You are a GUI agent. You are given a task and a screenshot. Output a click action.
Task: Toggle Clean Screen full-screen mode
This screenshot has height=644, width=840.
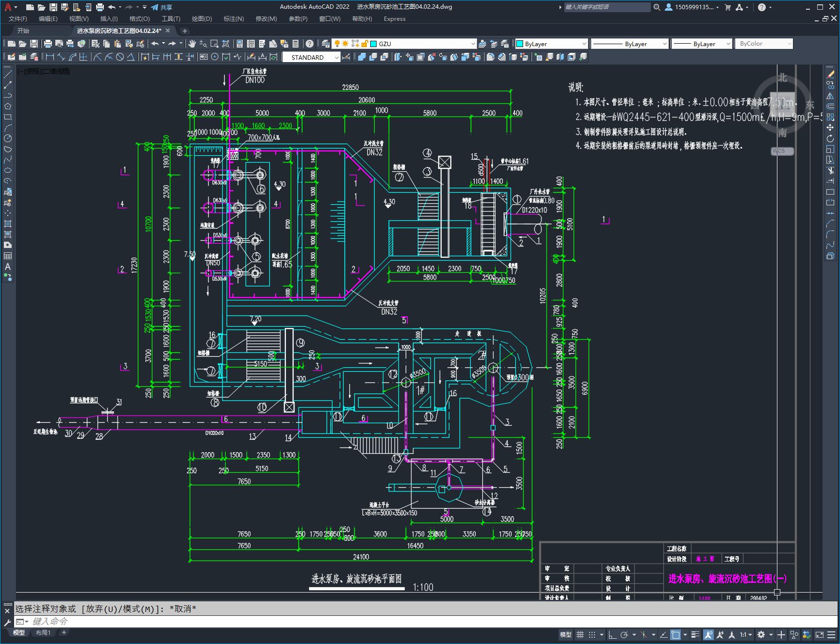(x=819, y=635)
